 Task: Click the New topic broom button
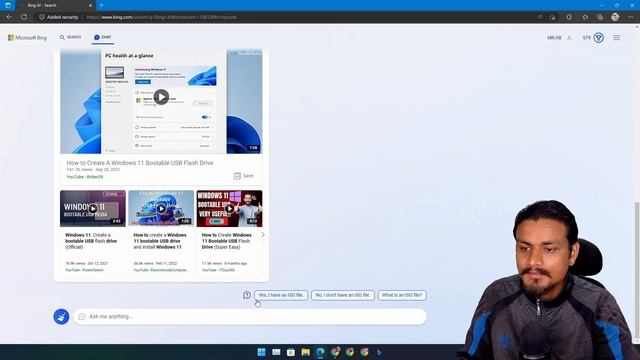pos(61,317)
